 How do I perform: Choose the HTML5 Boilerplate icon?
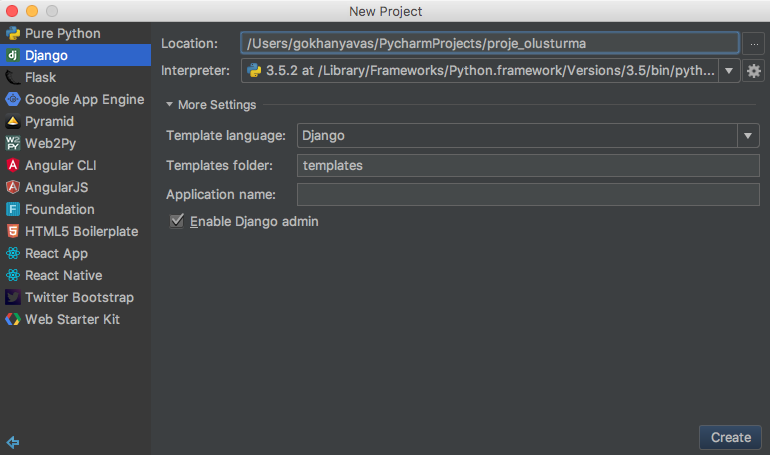[x=13, y=231]
